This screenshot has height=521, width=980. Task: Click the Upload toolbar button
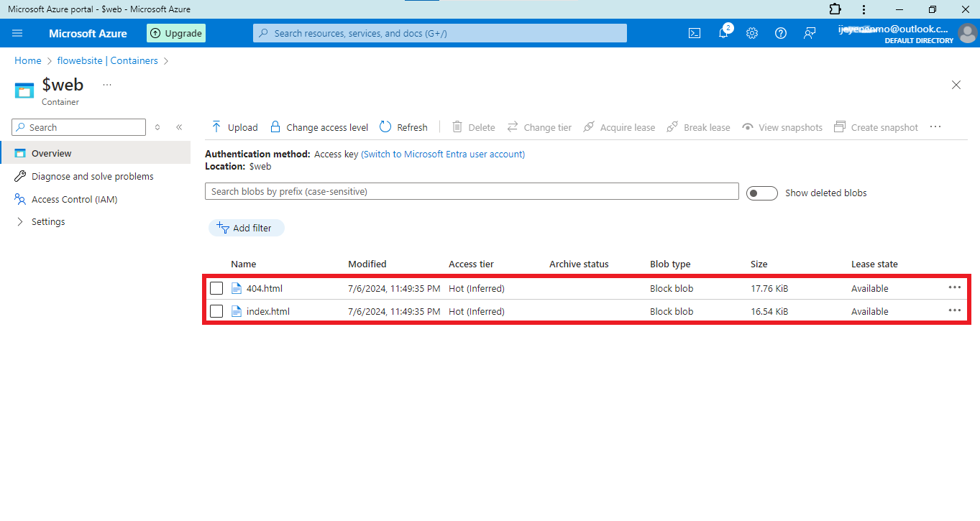(x=234, y=127)
